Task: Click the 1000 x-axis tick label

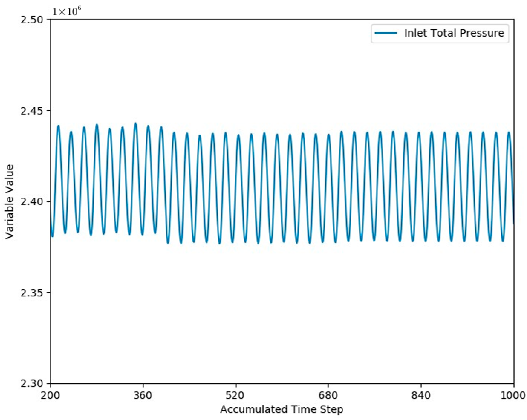Action: tap(513, 395)
